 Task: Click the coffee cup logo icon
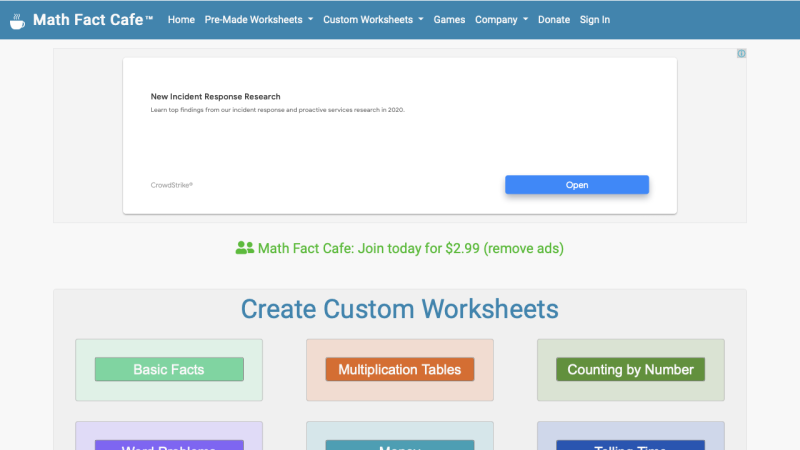pos(17,21)
